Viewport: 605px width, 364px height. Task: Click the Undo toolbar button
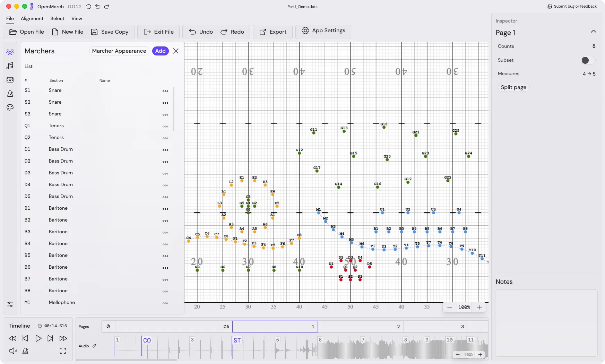(201, 32)
